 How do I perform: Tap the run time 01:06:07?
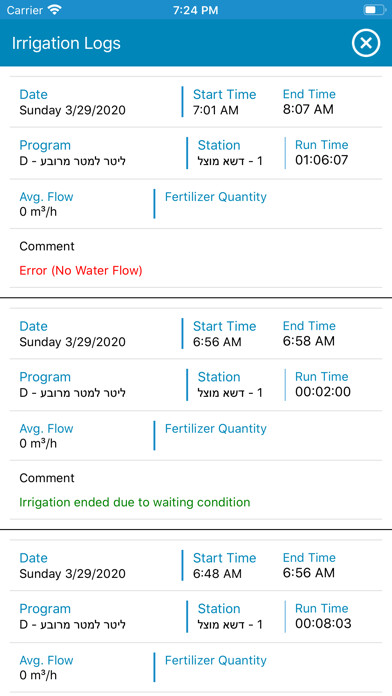click(322, 160)
